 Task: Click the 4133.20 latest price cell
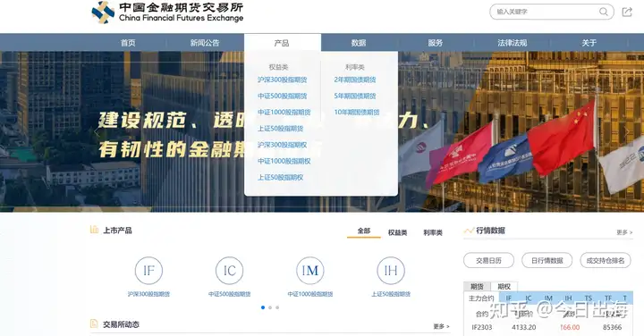pos(523,327)
